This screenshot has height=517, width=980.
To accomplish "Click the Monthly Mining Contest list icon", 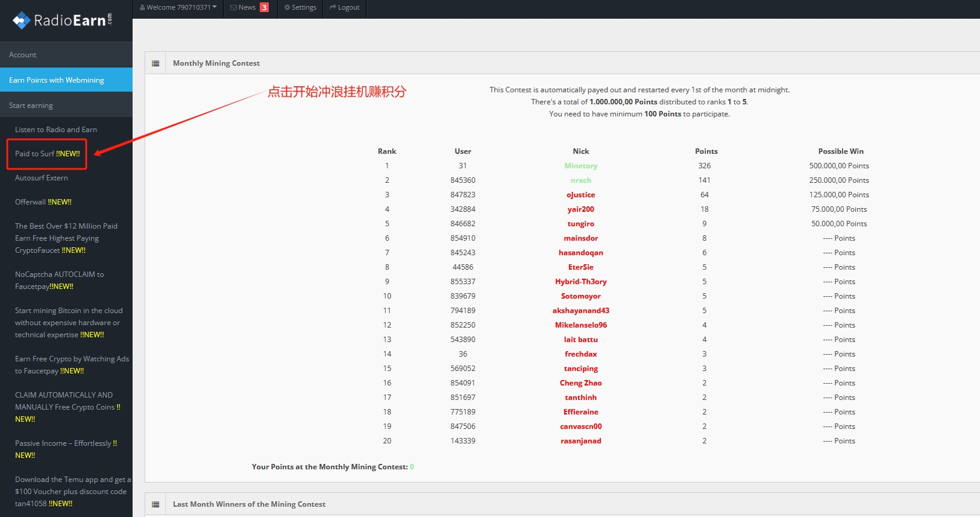I will tap(155, 63).
